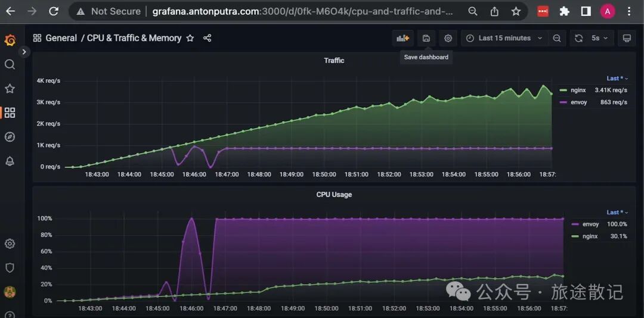Click the 100.0% envoy CPU value
Screen dimensions: 644x318
click(617, 225)
